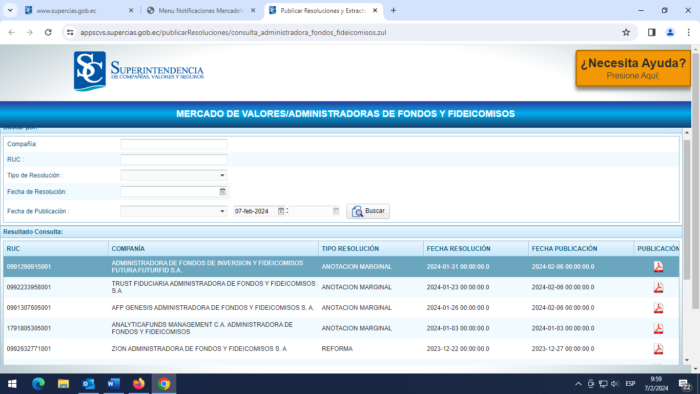Open calendar beside 07-feb-2024 date
This screenshot has width=700, height=394.
click(x=281, y=211)
